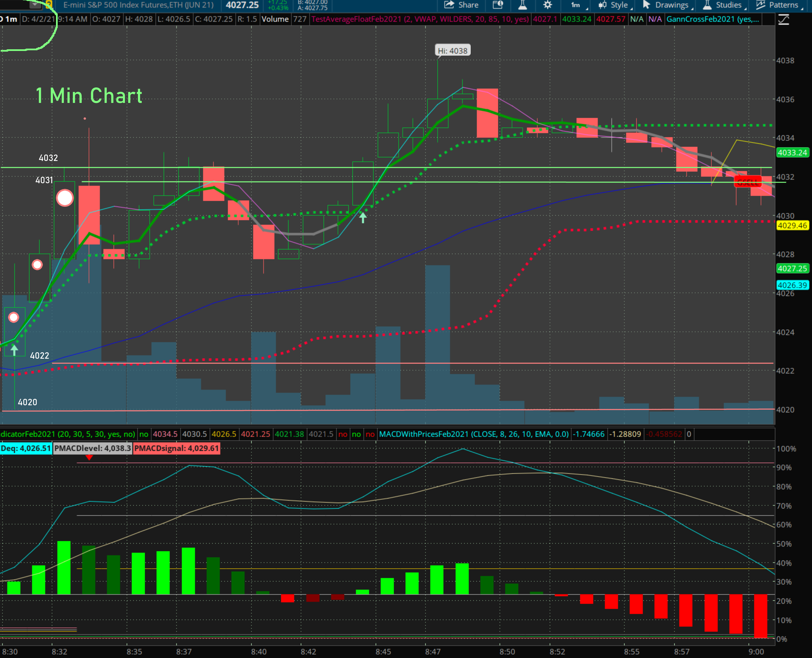Click the E-mini S&P 500 Index Futures title
This screenshot has height=658, width=812.
(138, 5)
